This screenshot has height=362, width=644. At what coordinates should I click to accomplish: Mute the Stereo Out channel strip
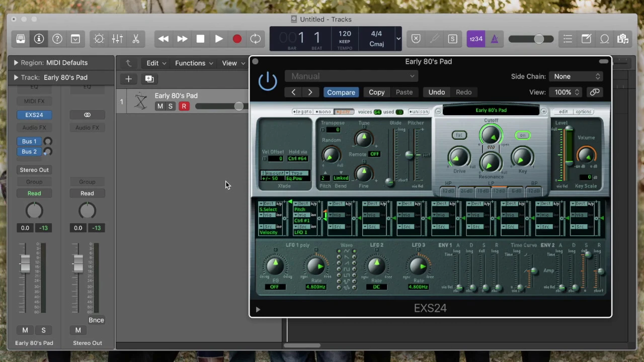(78, 330)
